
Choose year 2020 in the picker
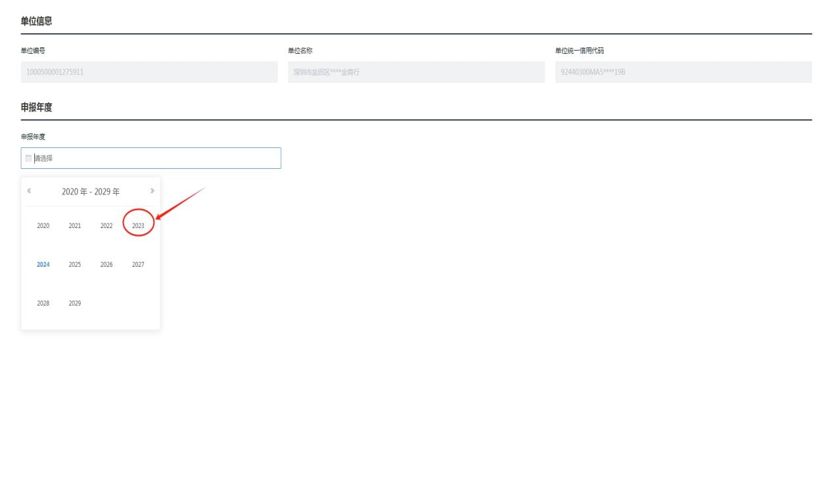tap(43, 225)
